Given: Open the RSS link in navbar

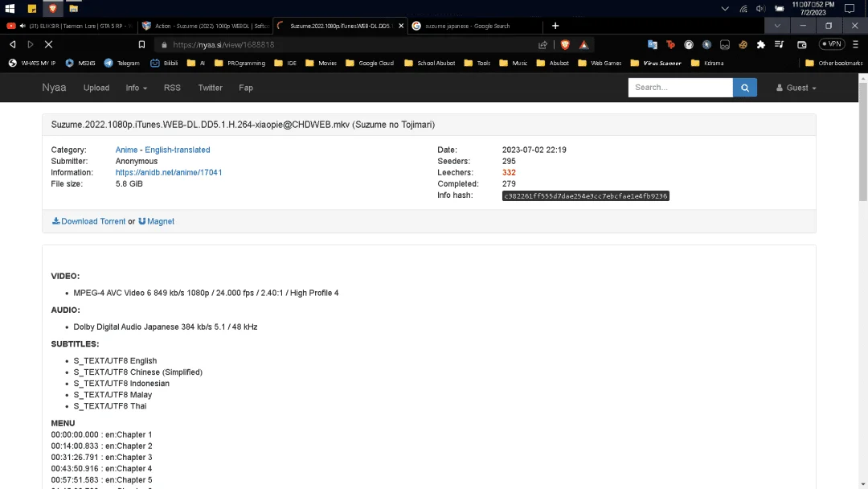Looking at the screenshot, I should [172, 88].
